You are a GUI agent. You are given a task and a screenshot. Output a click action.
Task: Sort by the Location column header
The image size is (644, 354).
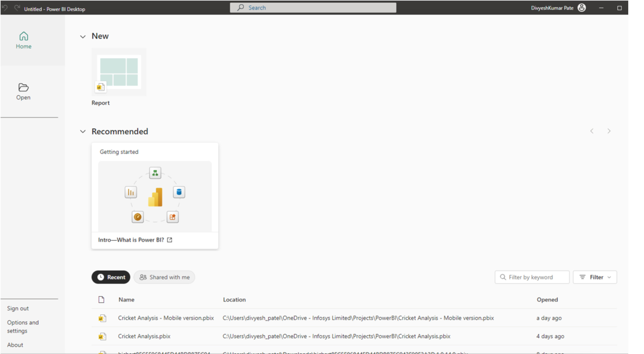[234, 299]
